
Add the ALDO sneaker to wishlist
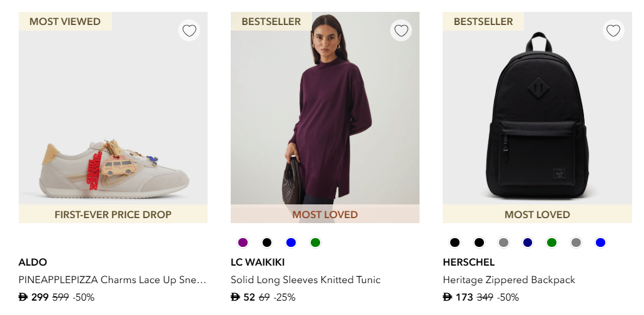(x=189, y=30)
